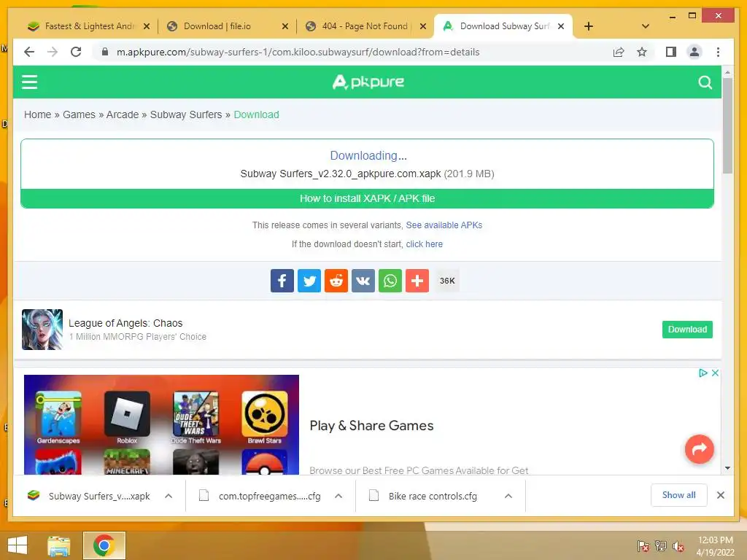Close the 404 Page Not Found tab

click(x=422, y=26)
